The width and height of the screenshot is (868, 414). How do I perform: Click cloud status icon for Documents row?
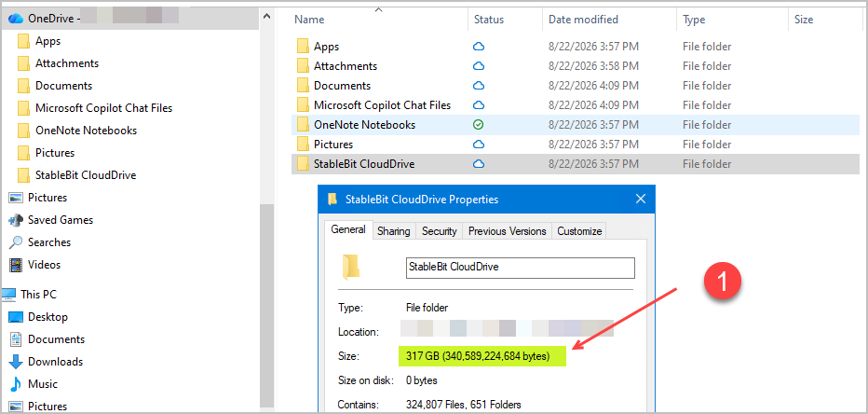coord(479,86)
